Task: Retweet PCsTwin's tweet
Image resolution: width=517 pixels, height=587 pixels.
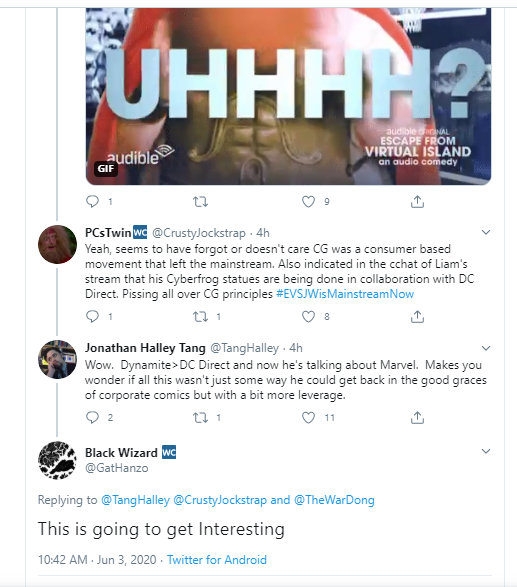Action: [x=200, y=317]
